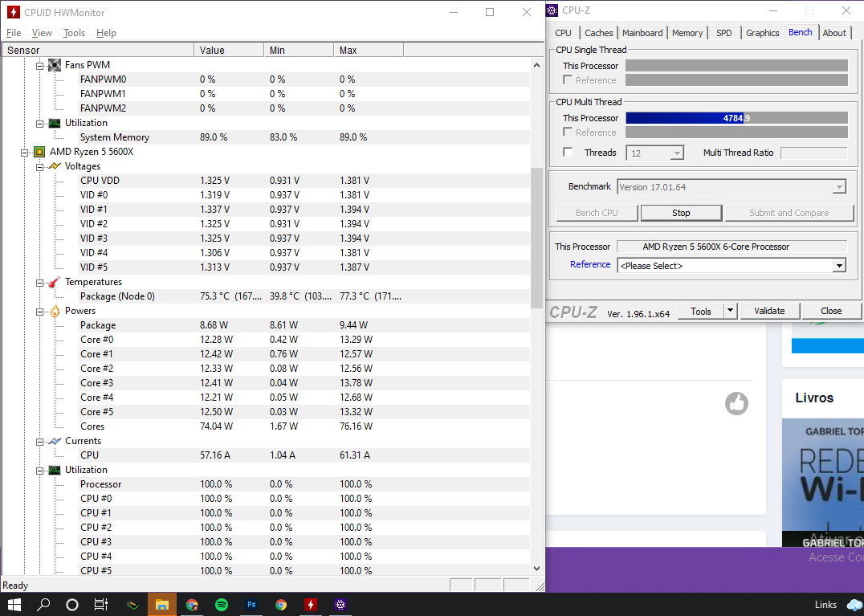Enable Multi Thread Reference checkbox
This screenshot has height=616, width=864.
tap(568, 133)
